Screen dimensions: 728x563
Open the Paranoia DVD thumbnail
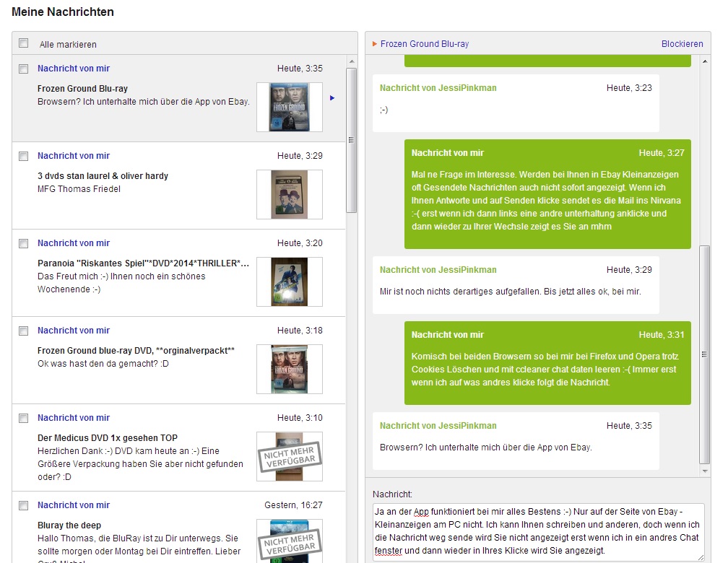coord(289,281)
